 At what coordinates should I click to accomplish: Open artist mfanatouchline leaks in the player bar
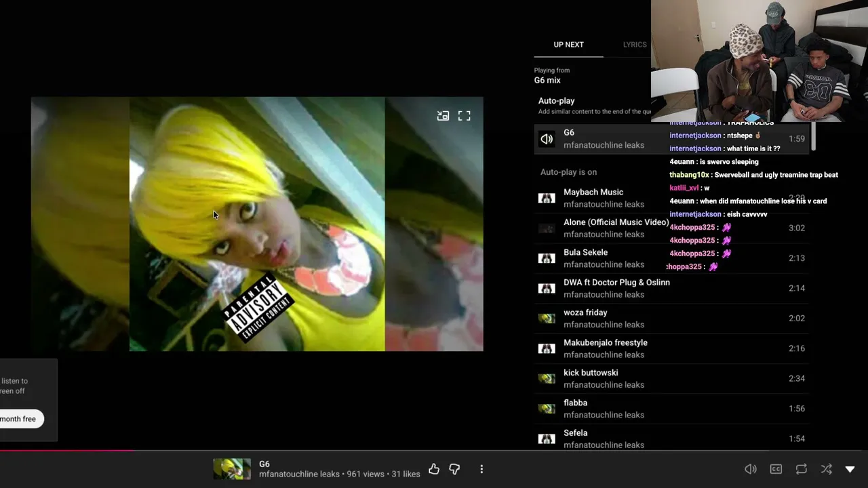(x=299, y=474)
